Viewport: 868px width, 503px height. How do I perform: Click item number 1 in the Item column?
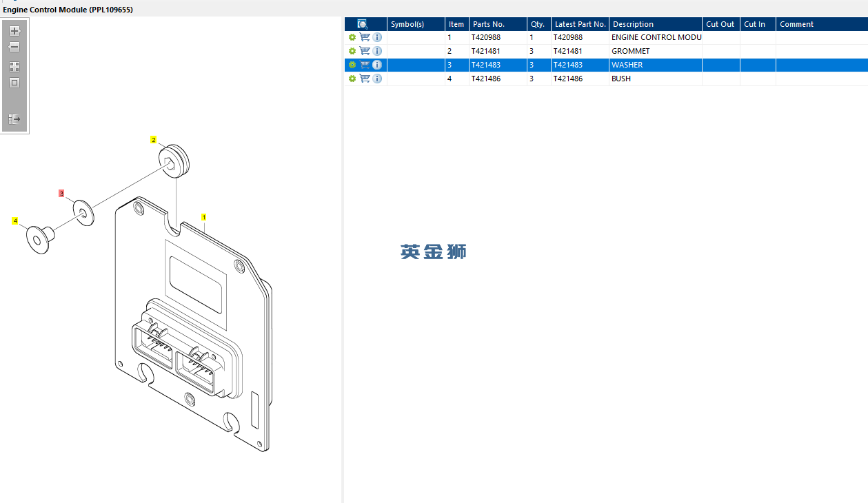(x=450, y=37)
